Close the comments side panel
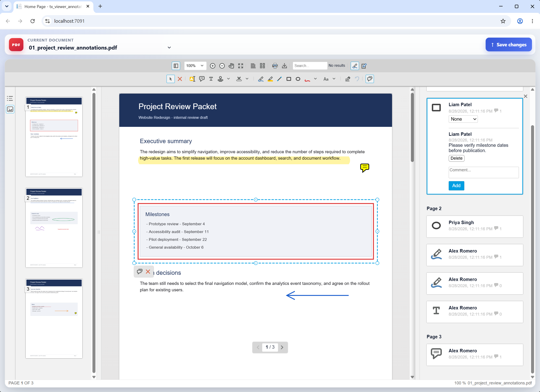The width and height of the screenshot is (540, 392). coord(525,96)
